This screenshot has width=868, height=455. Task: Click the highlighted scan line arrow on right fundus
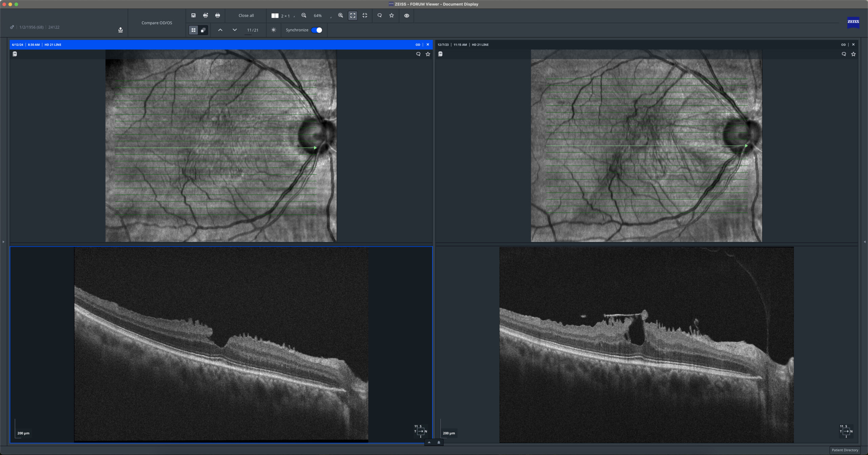(x=746, y=146)
